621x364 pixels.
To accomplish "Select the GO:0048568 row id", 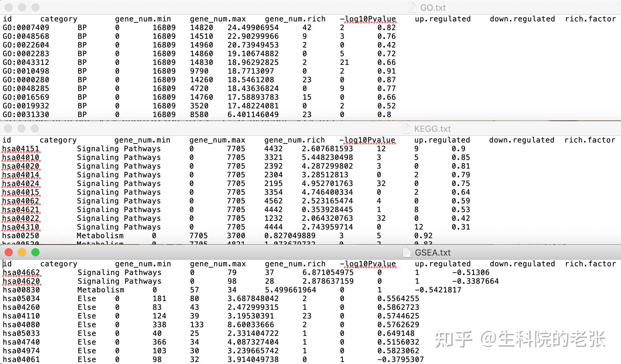I will [26, 36].
